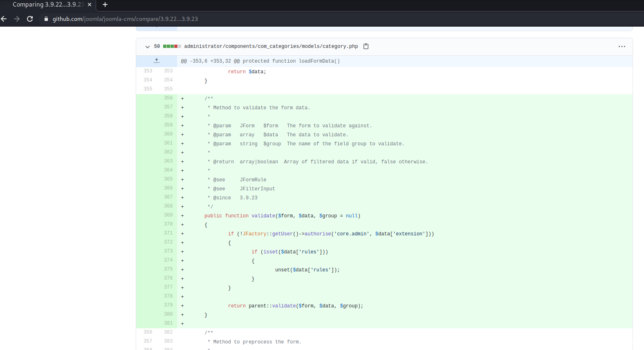The image size is (644, 350).
Task: Reload the GitHub compare page
Action: pos(30,19)
